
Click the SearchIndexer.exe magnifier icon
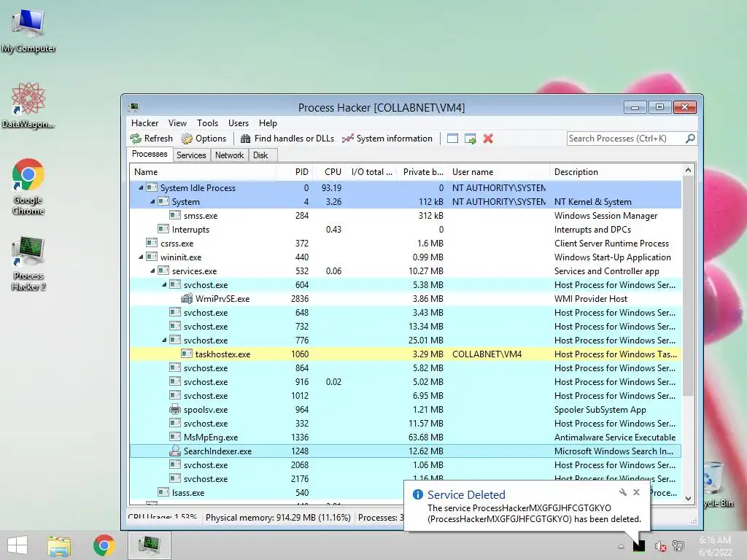pyautogui.click(x=175, y=451)
